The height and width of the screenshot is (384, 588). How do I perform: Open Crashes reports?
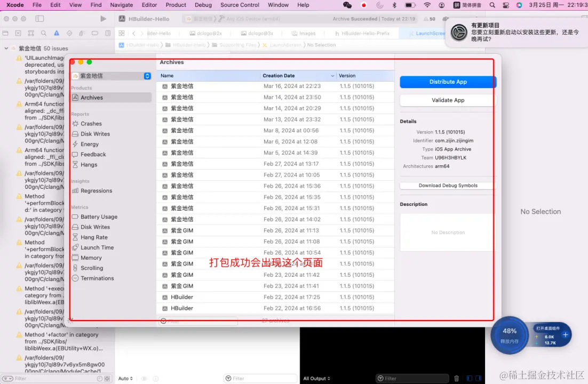[91, 124]
